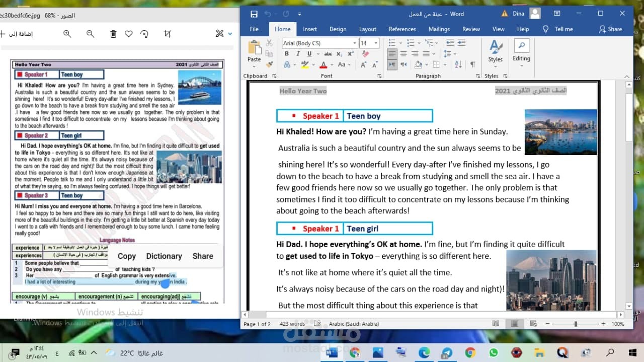Apply Subscript formatting
The image size is (644, 362).
pos(340,54)
